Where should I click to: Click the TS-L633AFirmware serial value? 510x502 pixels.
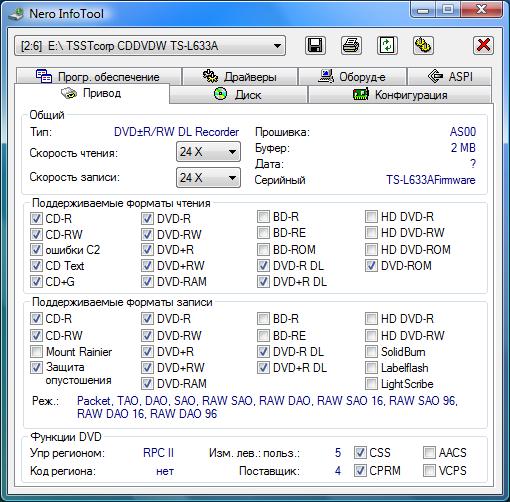(431, 180)
